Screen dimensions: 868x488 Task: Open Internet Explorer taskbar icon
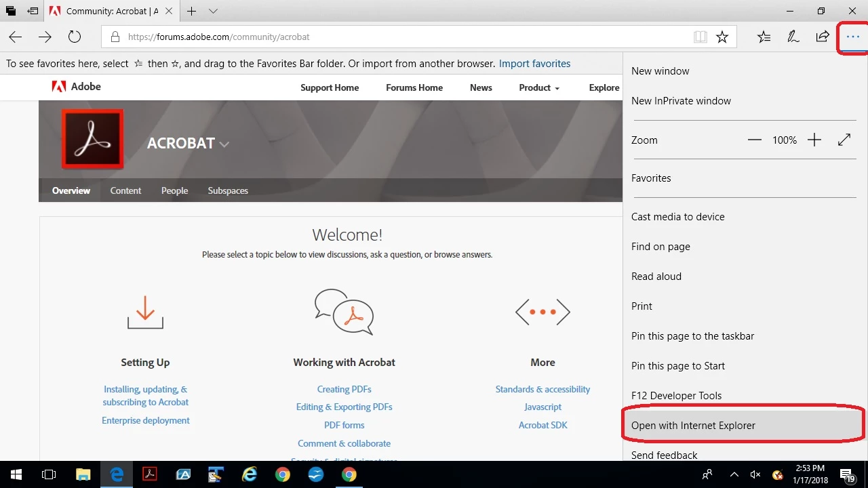click(250, 474)
